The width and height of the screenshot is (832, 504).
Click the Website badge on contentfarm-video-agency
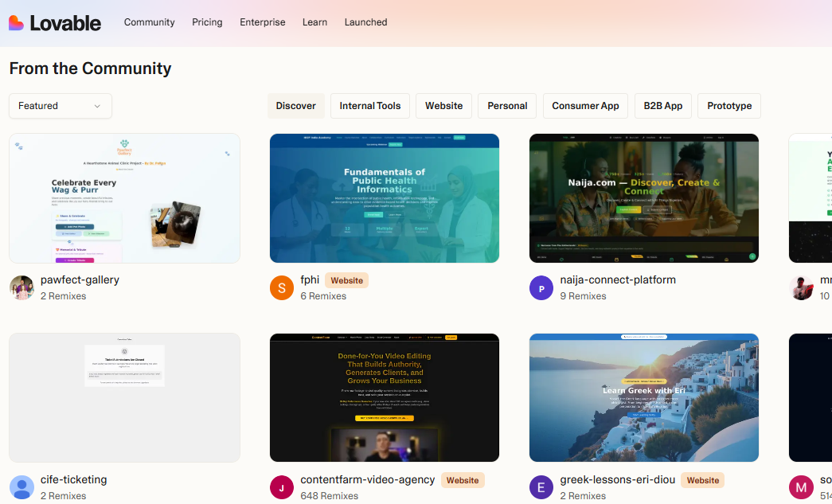tap(463, 480)
